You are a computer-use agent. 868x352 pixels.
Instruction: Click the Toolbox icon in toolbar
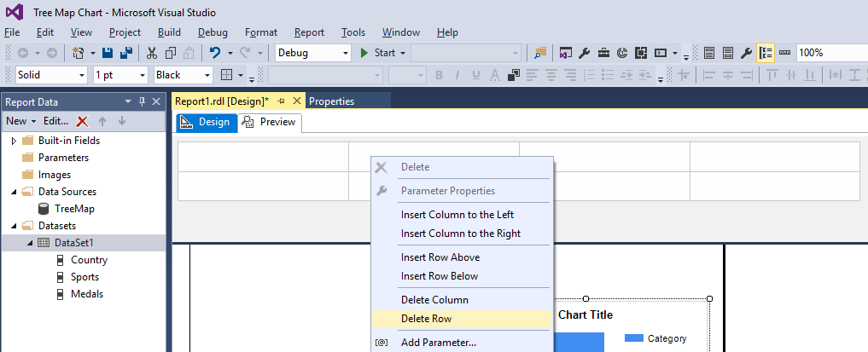(603, 53)
